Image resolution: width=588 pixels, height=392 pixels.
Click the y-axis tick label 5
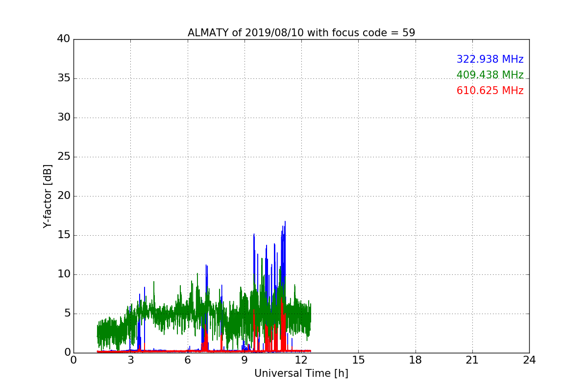tap(67, 314)
